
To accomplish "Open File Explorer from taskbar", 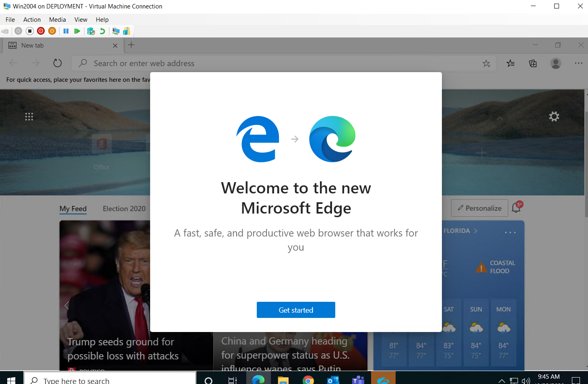I will pyautogui.click(x=283, y=380).
